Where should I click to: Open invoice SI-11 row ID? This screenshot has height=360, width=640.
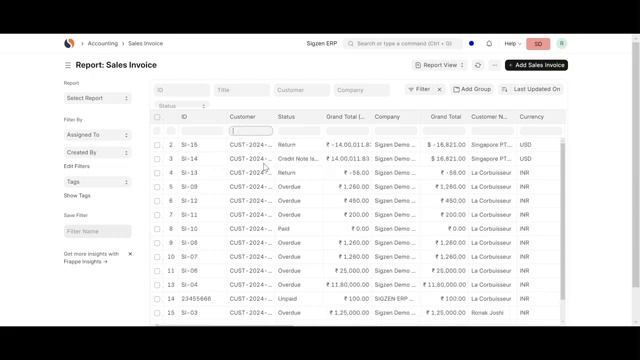click(189, 215)
